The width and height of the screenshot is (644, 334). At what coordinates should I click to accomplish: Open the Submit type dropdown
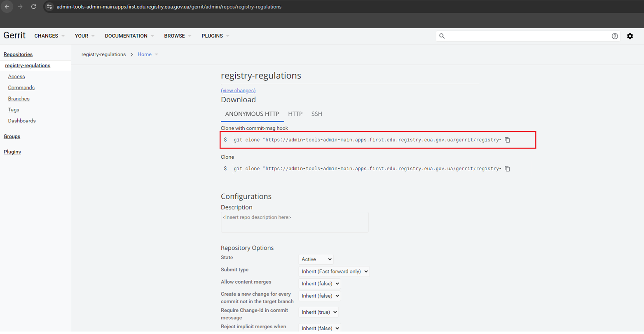334,271
